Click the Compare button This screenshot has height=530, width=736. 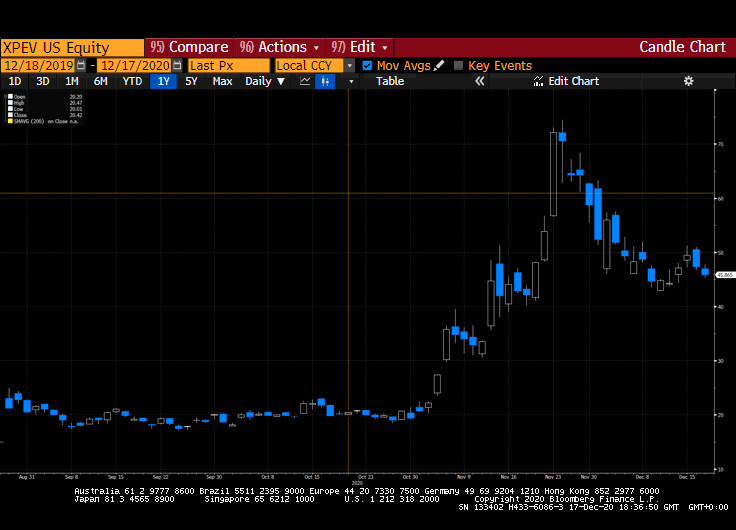189,47
